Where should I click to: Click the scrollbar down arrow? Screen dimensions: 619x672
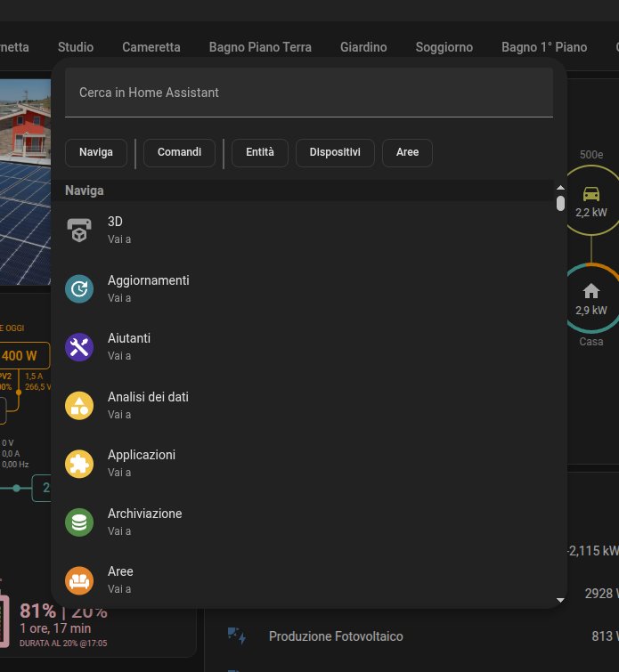click(x=560, y=601)
